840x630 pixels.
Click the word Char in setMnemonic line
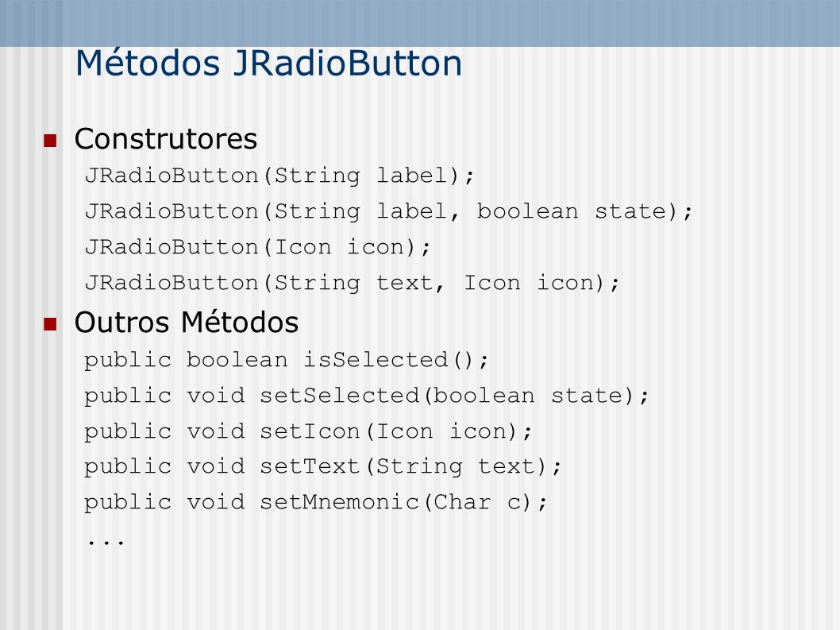coord(462,502)
